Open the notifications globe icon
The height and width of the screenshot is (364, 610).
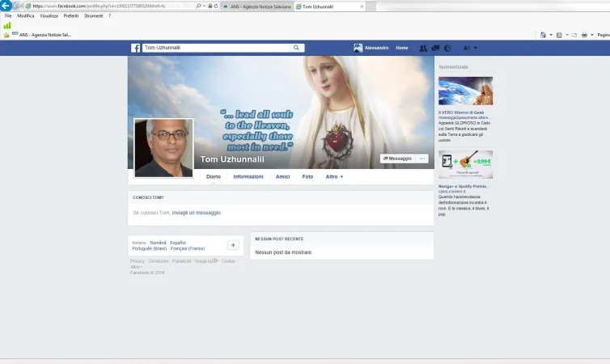point(447,49)
